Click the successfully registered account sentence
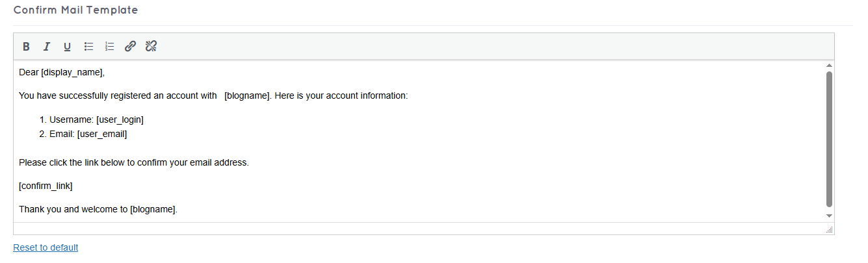 pos(213,96)
